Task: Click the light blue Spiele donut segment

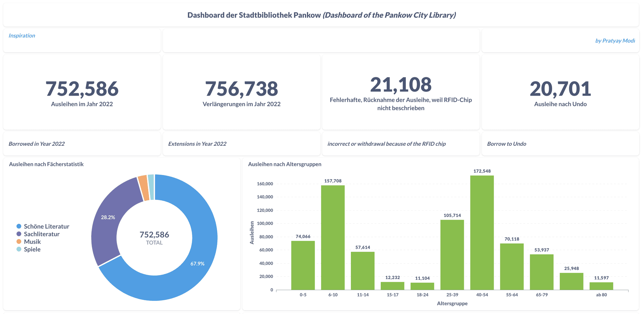Action: coord(151,187)
